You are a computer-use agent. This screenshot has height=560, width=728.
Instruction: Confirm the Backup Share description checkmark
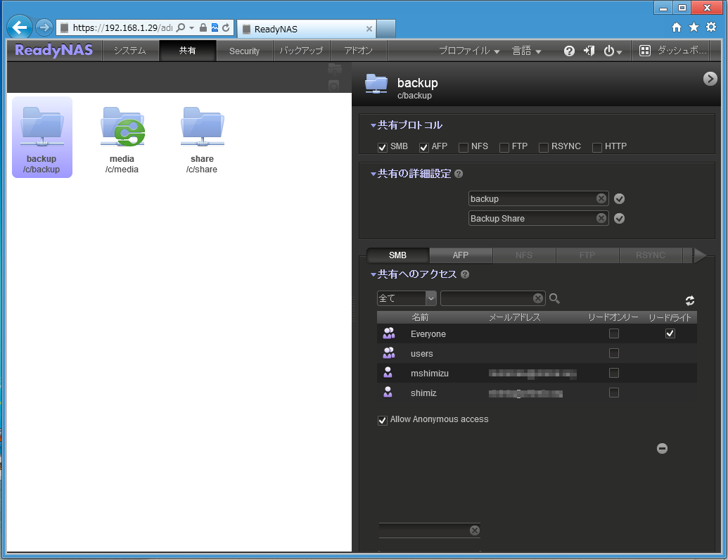pyautogui.click(x=619, y=219)
